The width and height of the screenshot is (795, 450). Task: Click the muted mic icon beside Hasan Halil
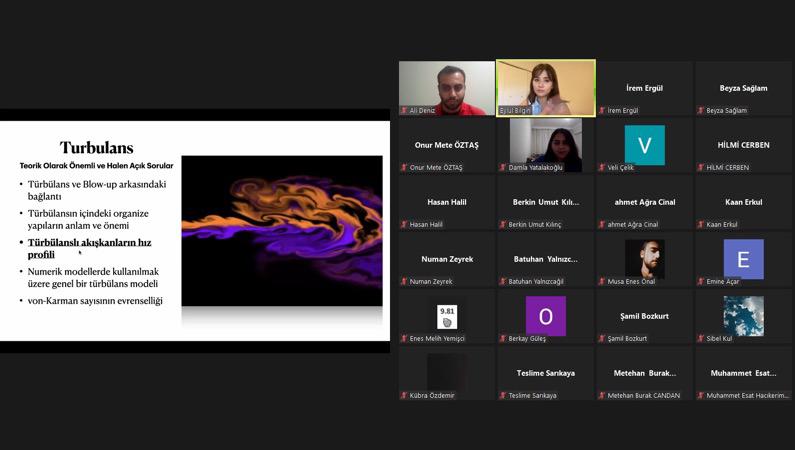click(405, 225)
